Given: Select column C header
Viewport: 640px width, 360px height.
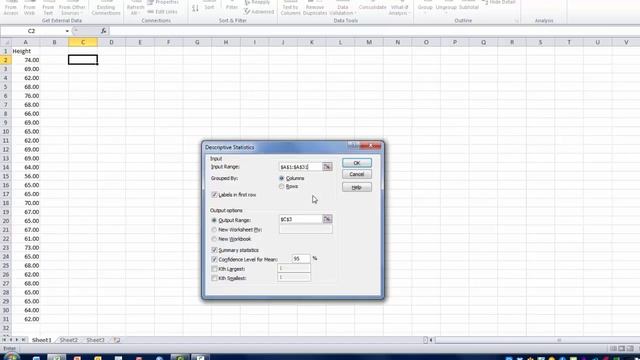Looking at the screenshot, I should point(83,42).
